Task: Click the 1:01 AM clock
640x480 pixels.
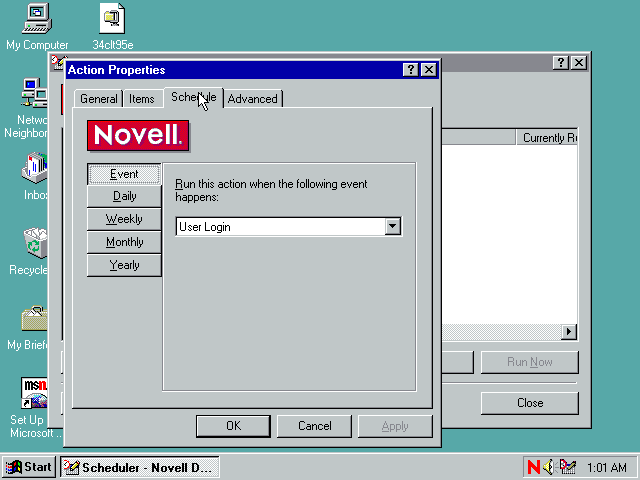Action: [607, 467]
